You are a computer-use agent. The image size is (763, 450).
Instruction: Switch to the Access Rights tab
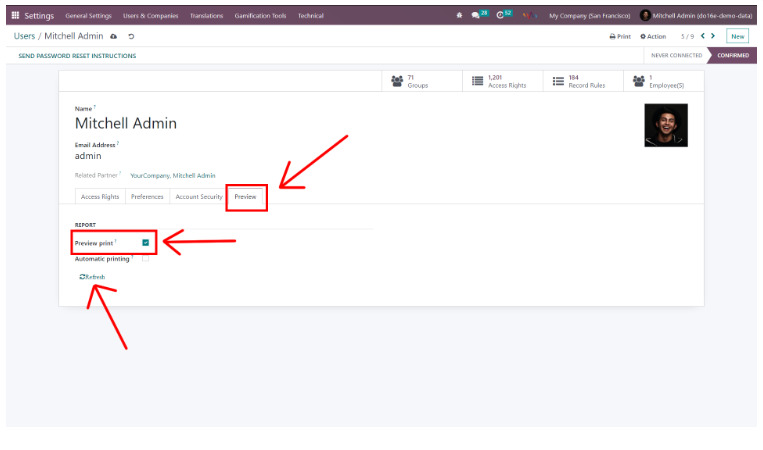click(x=100, y=197)
